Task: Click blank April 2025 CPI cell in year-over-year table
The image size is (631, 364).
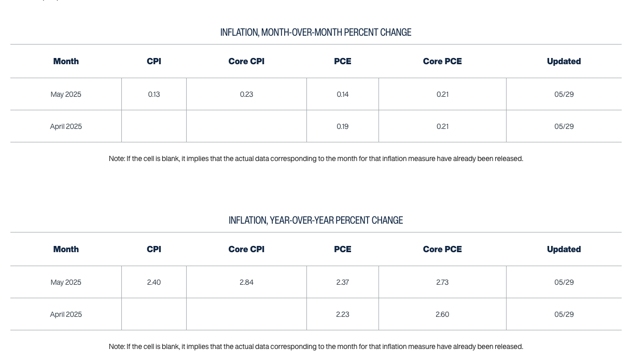Action: click(154, 314)
